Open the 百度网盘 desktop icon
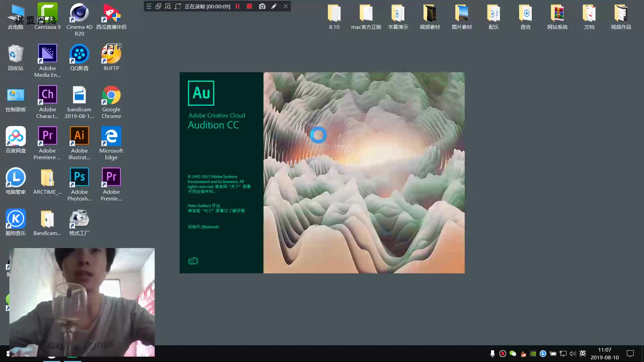Viewport: 644px width, 362px height. pyautogui.click(x=15, y=140)
